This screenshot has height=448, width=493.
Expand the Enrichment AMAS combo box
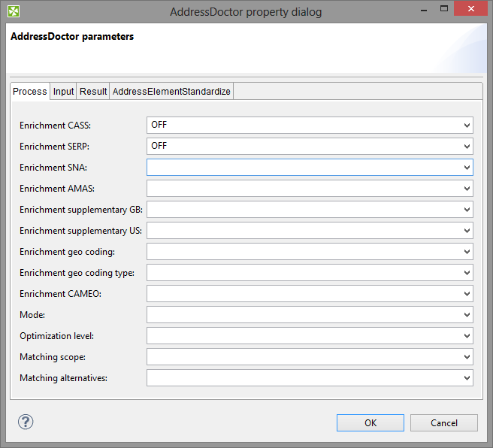coord(467,188)
